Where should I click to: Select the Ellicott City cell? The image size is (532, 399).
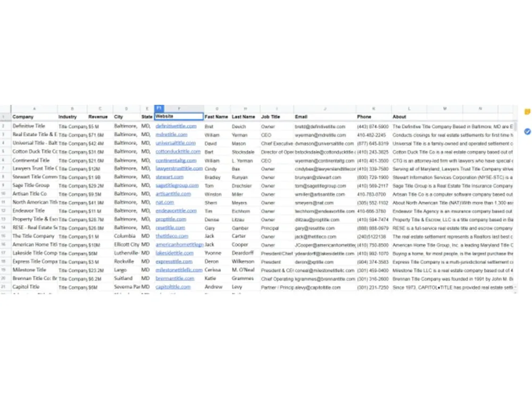(127, 245)
